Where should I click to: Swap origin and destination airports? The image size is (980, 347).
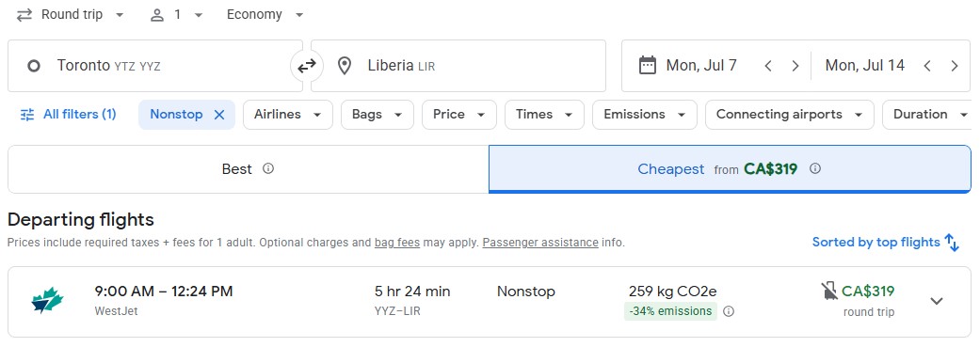click(306, 66)
